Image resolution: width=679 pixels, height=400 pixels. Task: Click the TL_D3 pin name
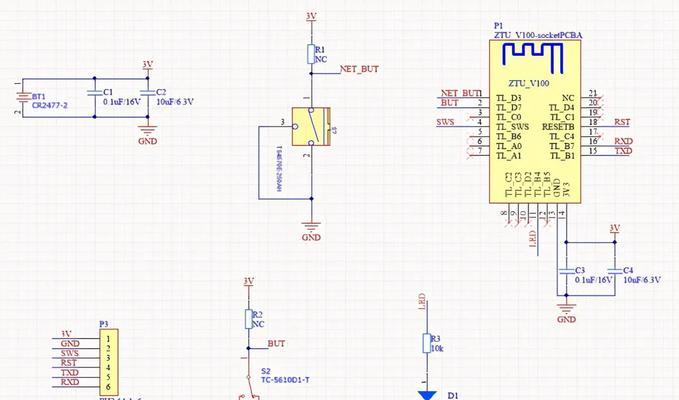click(x=508, y=98)
